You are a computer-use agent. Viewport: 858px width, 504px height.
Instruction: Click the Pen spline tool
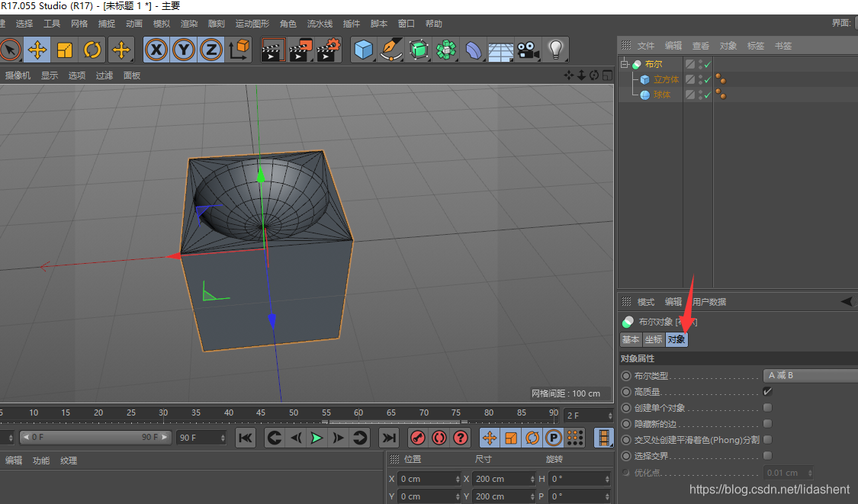(391, 50)
